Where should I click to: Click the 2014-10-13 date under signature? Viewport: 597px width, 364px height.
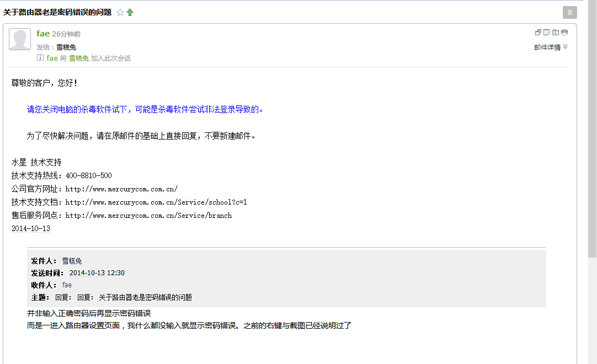(30, 229)
